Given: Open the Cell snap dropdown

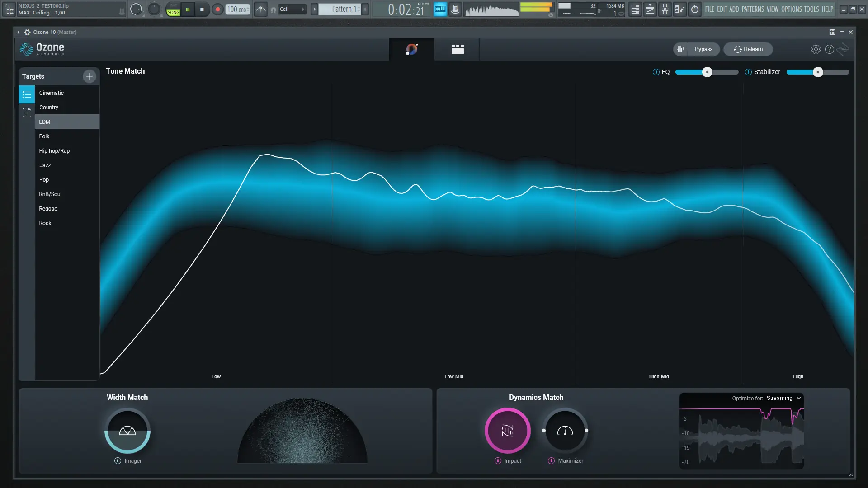Looking at the screenshot, I should [x=292, y=9].
